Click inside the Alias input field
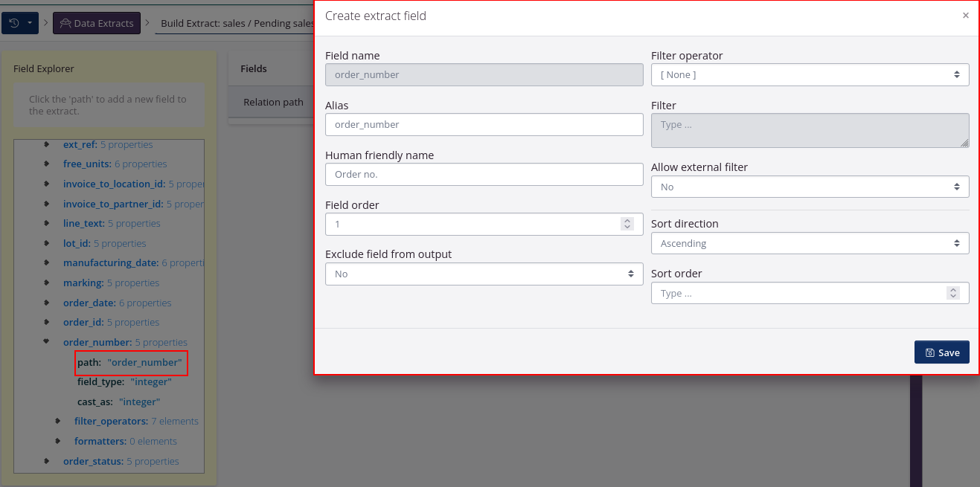The height and width of the screenshot is (487, 980). click(x=484, y=124)
